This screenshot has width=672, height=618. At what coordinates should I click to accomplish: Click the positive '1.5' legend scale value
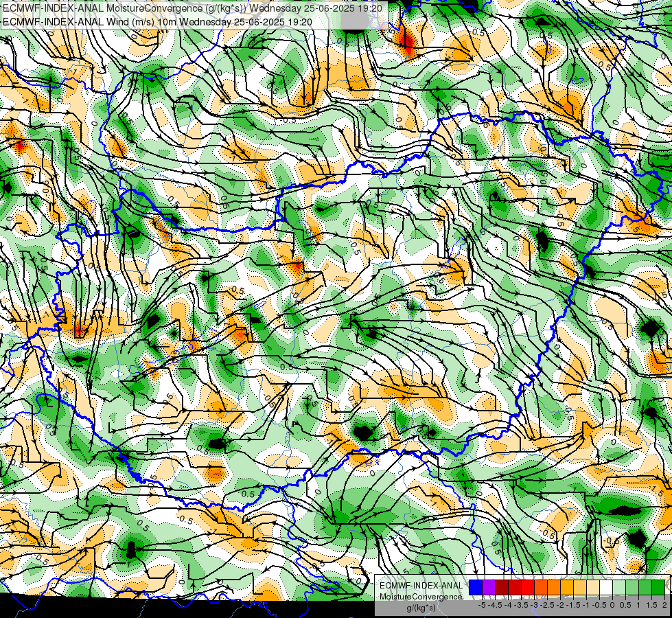651,605
